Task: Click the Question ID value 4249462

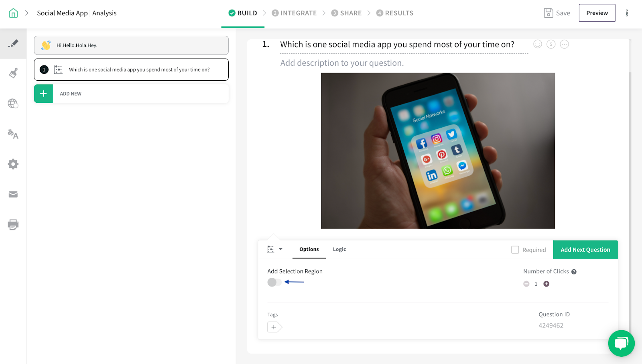Action: tap(551, 325)
